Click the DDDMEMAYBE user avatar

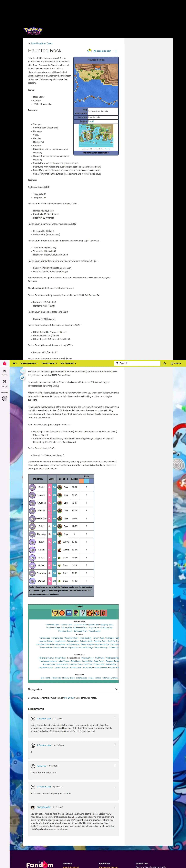coord(33,807)
